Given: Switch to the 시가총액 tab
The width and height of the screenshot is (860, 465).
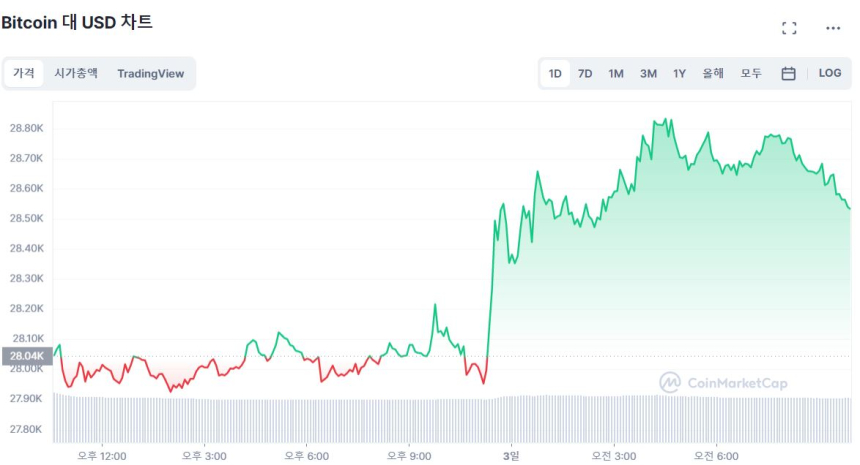Looking at the screenshot, I should coord(76,73).
